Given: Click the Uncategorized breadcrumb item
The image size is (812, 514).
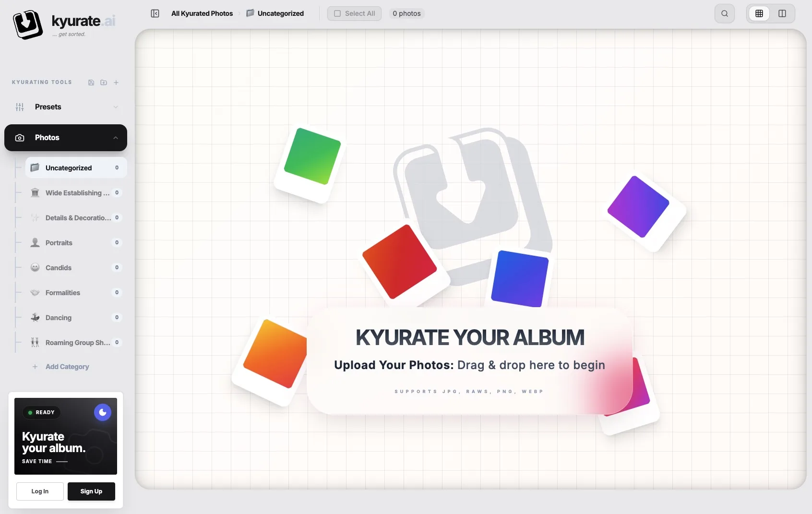Looking at the screenshot, I should point(275,13).
